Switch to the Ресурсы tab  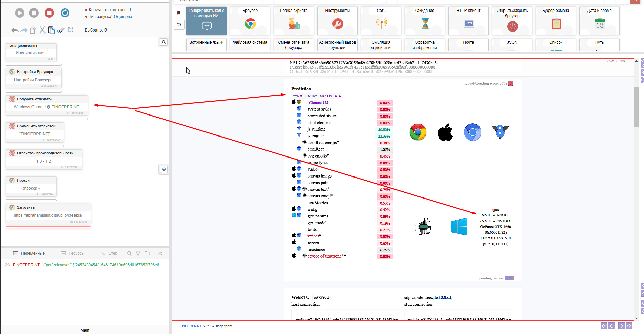72,253
